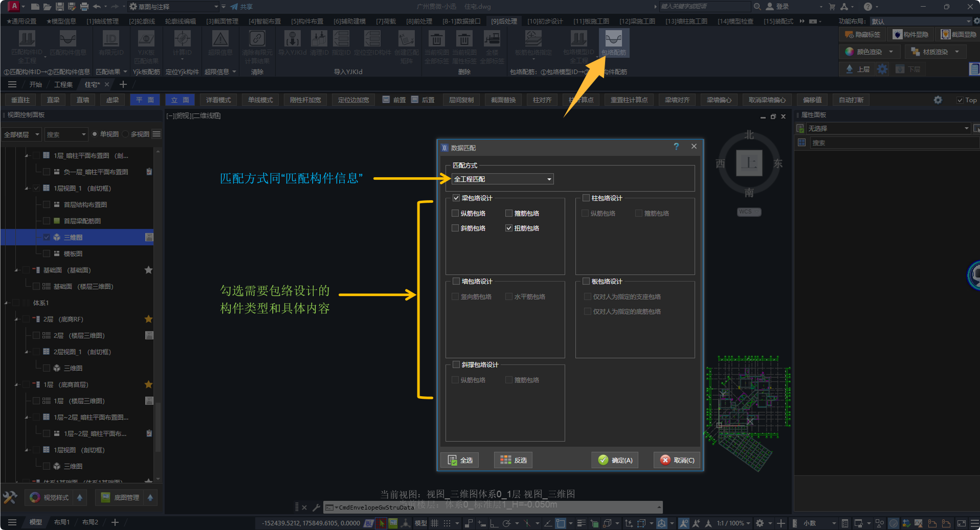The height and width of the screenshot is (530, 980).
Task: Check the 纵筋包络 option under 梁包络设计
Action: pyautogui.click(x=455, y=213)
